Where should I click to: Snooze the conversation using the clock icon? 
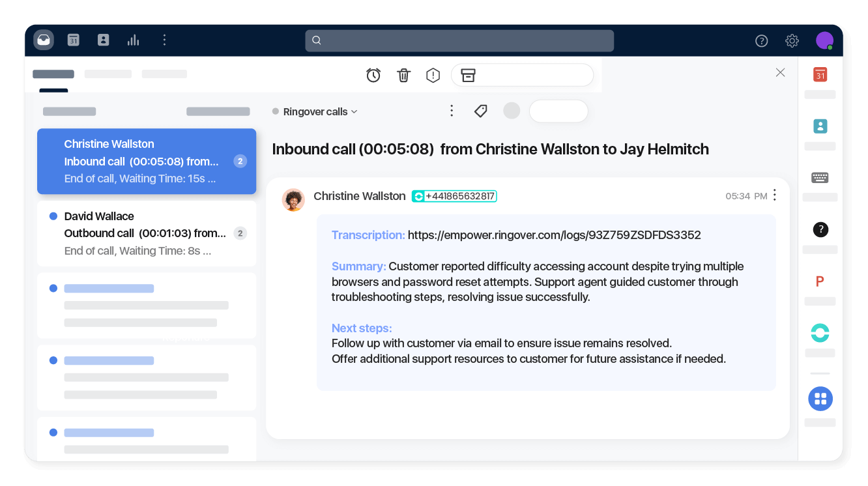click(x=373, y=75)
